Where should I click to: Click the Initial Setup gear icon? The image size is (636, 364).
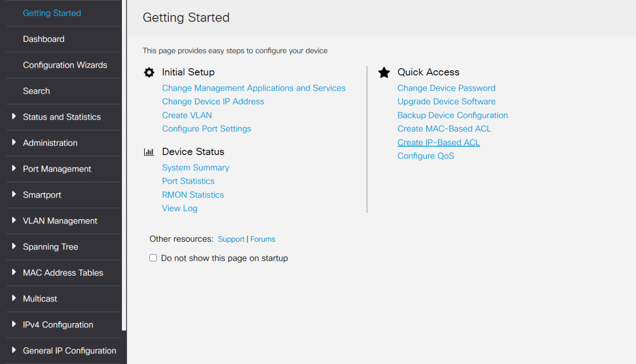point(149,72)
